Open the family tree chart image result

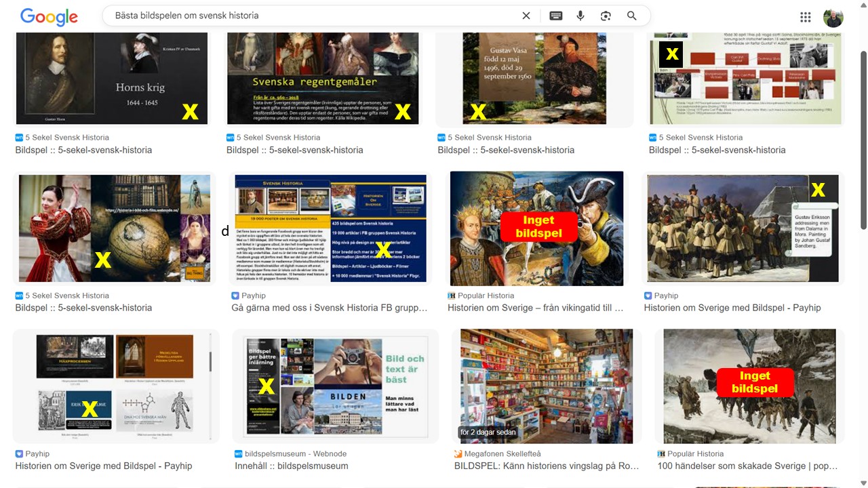[x=746, y=79]
